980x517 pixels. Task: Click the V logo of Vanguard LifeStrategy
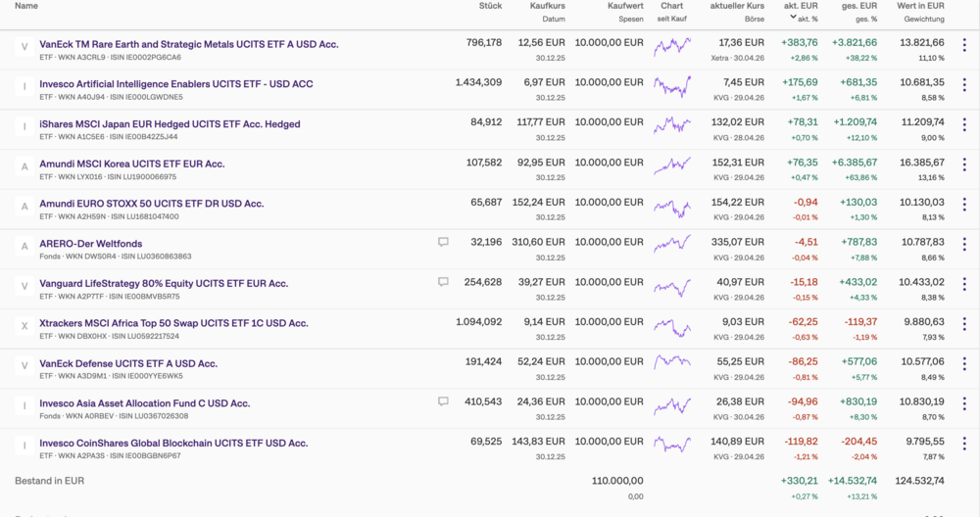[24, 287]
